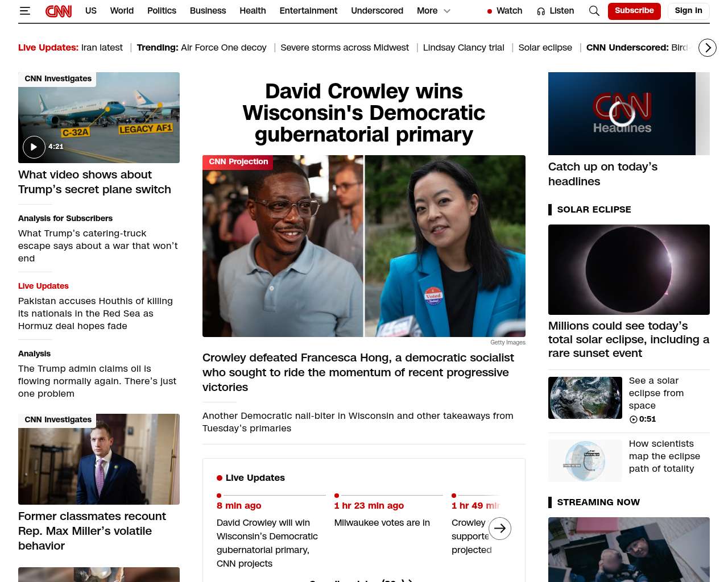
Task: Advance the trending topics strip arrow
Action: pyautogui.click(x=708, y=48)
